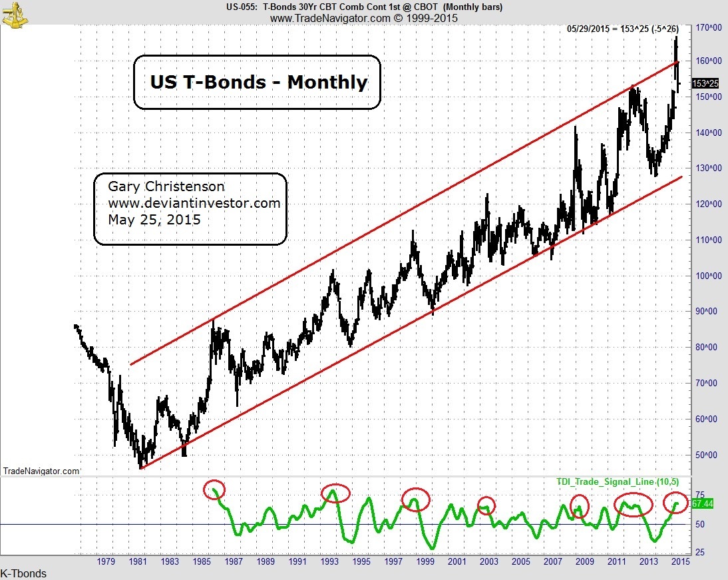Click the K-Tbonds tab label
Screen dimensions: 728x580
click(23, 573)
